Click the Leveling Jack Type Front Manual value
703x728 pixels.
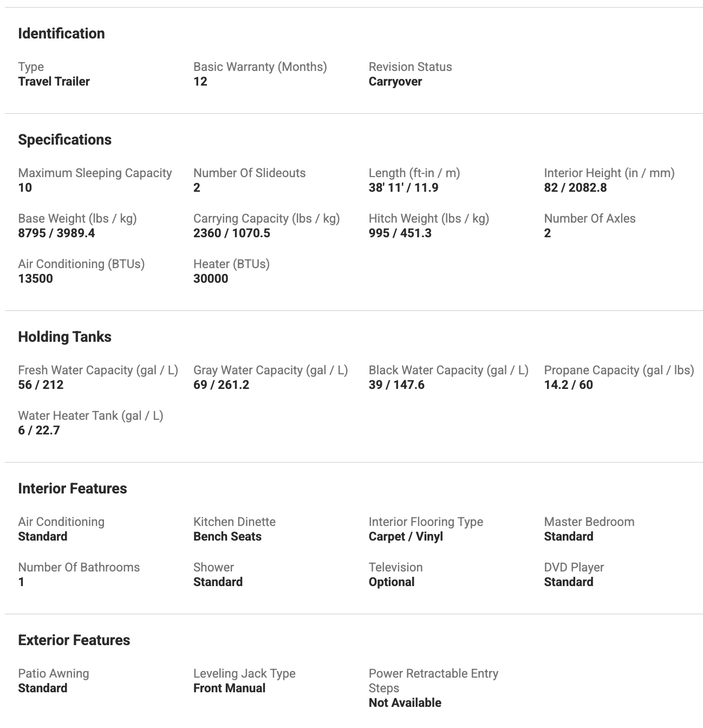229,688
